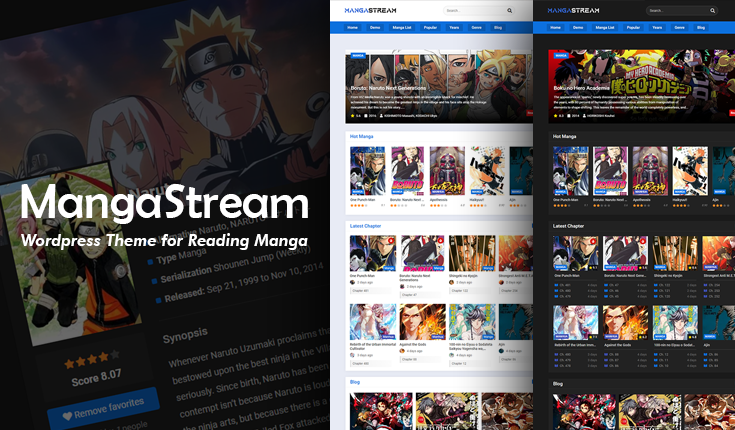Click star rating under light Hot Manga One Punch-Man
The width and height of the screenshot is (735, 430).
pos(358,205)
